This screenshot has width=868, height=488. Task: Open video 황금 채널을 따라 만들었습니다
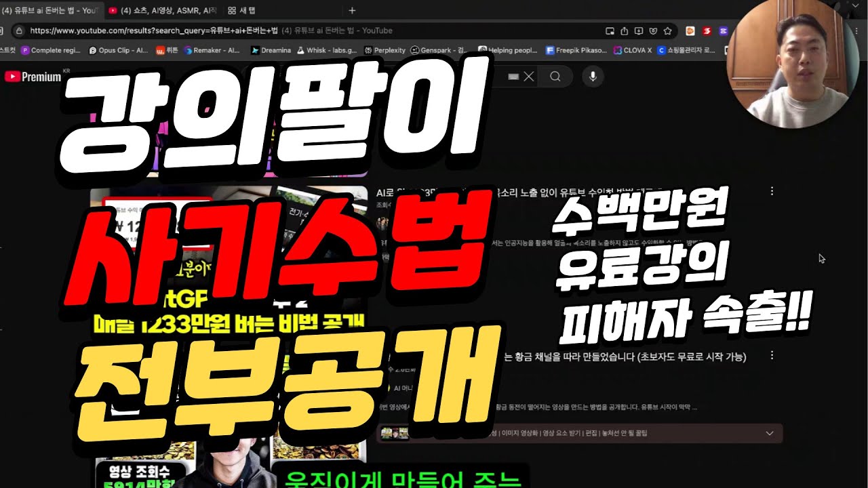coord(624,357)
